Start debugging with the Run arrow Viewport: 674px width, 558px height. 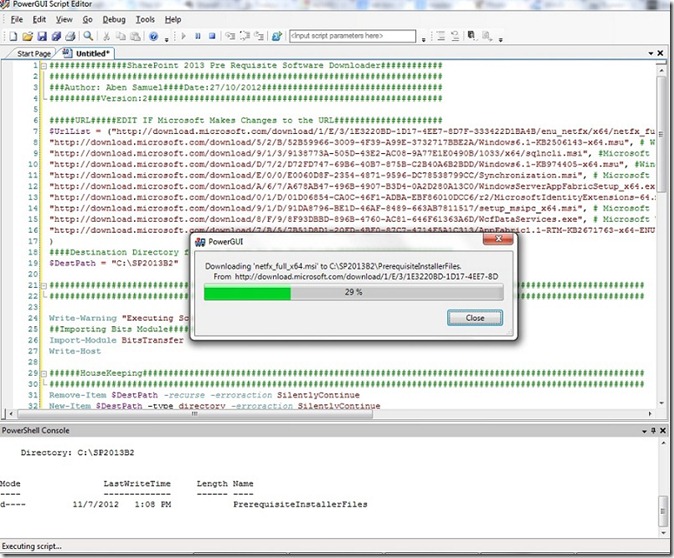[184, 36]
